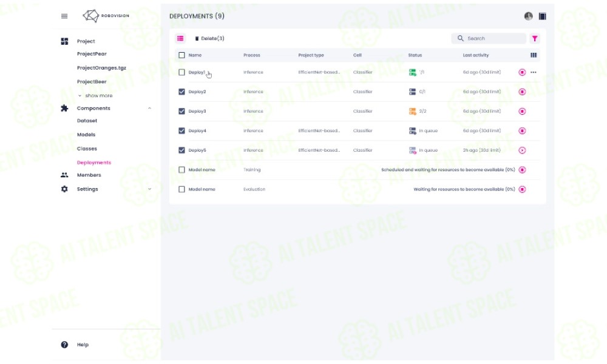Go to Dataset section
607x364 pixels.
pyautogui.click(x=87, y=121)
